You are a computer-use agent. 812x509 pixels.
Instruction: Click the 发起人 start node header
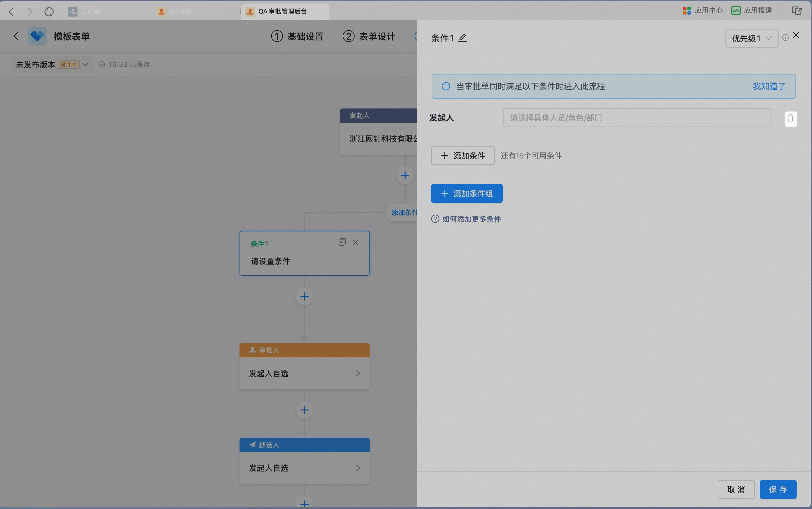pyautogui.click(x=378, y=116)
